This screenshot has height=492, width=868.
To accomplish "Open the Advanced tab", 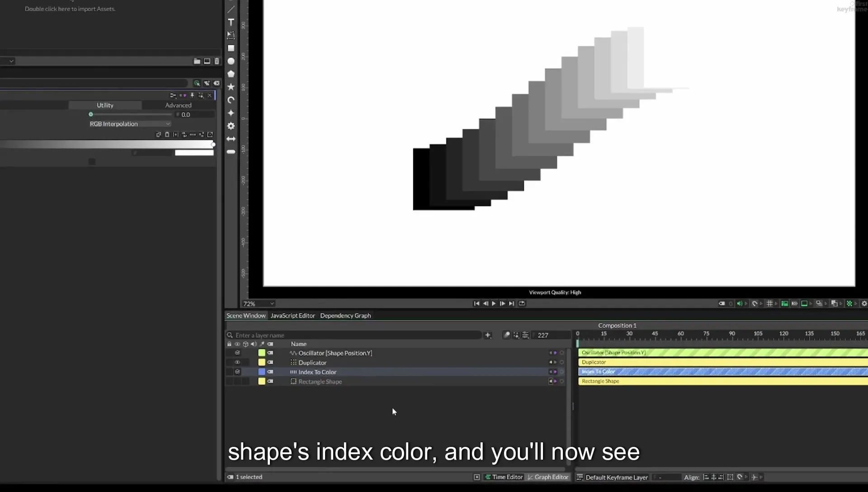I will coord(178,105).
